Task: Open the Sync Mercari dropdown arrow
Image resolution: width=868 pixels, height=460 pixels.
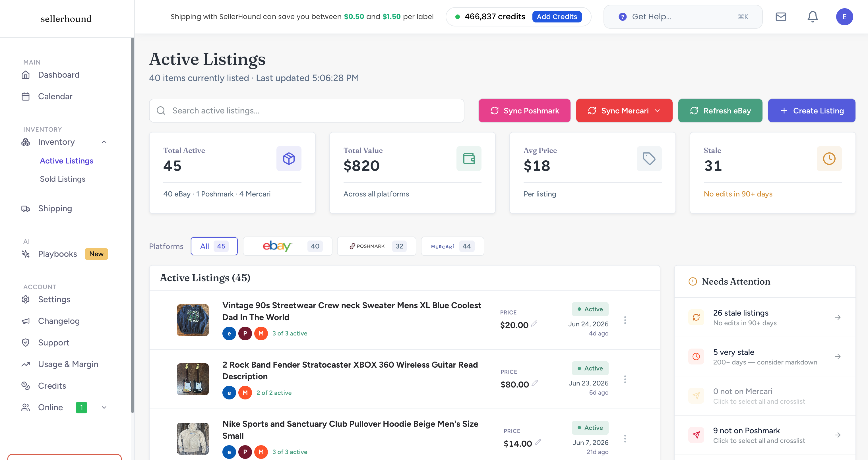Action: (657, 111)
